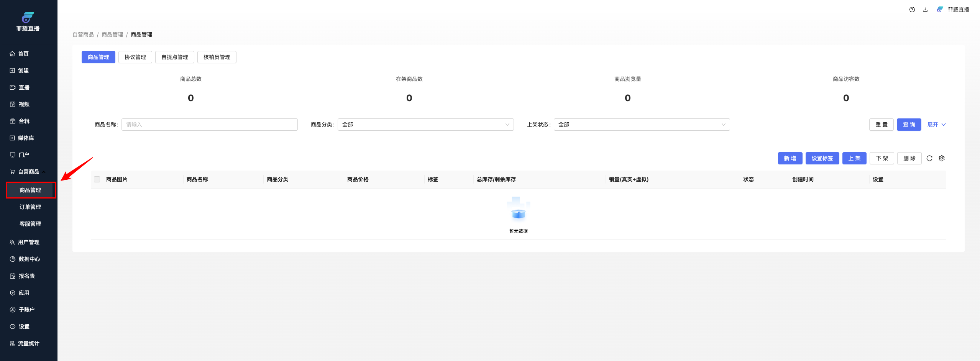
Task: Click the help question mark icon
Action: (x=912, y=10)
